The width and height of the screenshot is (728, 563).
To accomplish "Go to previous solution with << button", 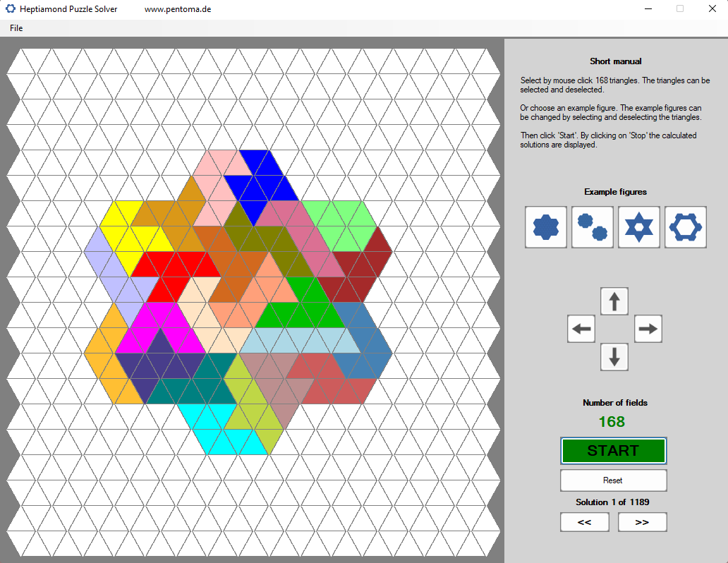I will click(584, 522).
